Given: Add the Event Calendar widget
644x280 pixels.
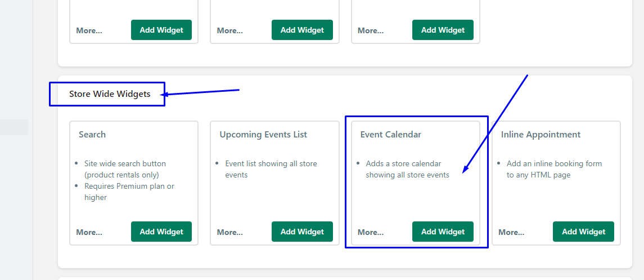Looking at the screenshot, I should [x=443, y=232].
